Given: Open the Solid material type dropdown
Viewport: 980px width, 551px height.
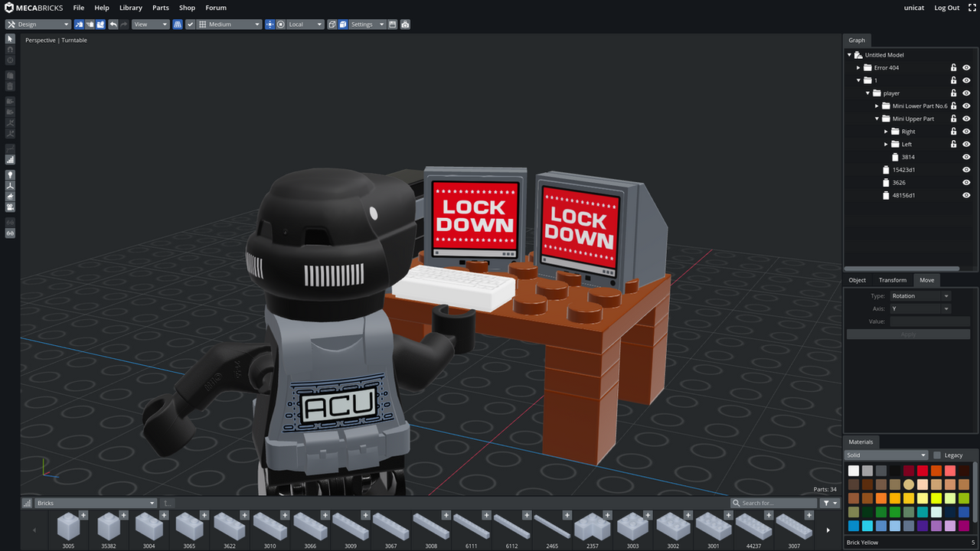Looking at the screenshot, I should [x=887, y=455].
